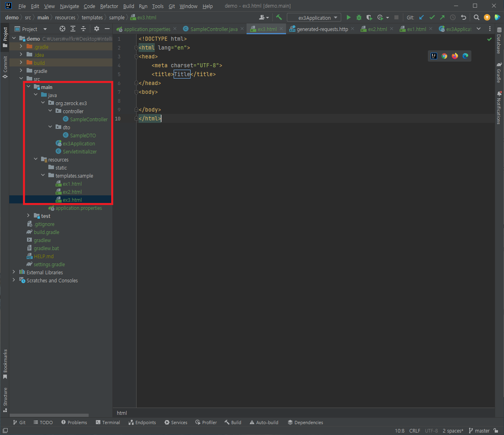
Task: Expand the test folder node
Action: point(28,216)
